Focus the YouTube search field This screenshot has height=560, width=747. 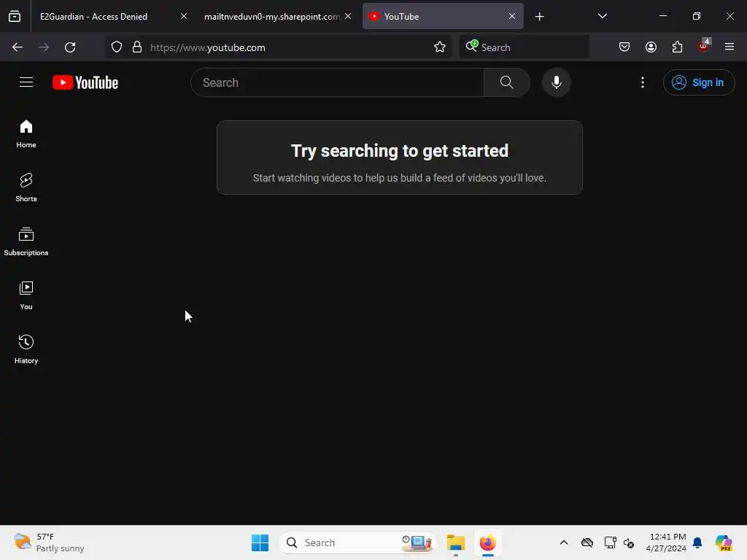click(337, 82)
